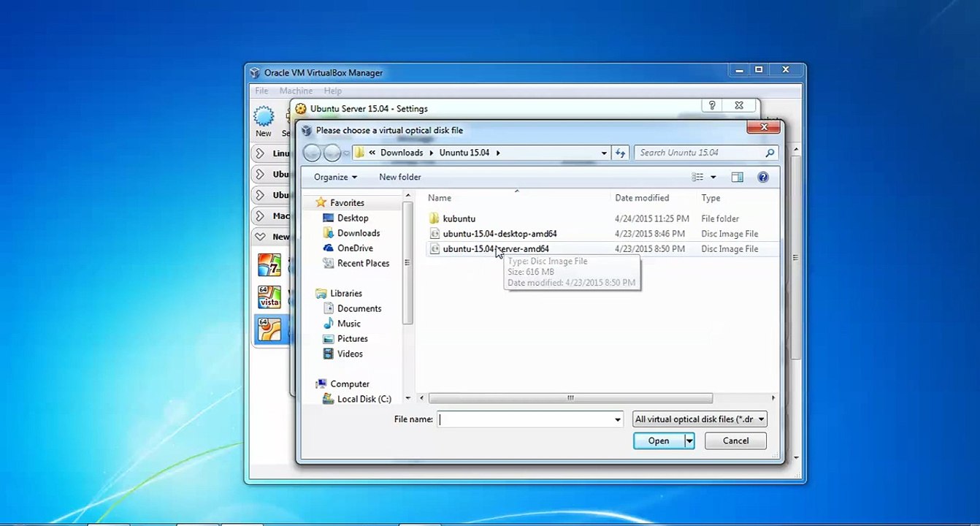Click the File name input field
Viewport: 980px width, 526px height.
pyautogui.click(x=526, y=419)
